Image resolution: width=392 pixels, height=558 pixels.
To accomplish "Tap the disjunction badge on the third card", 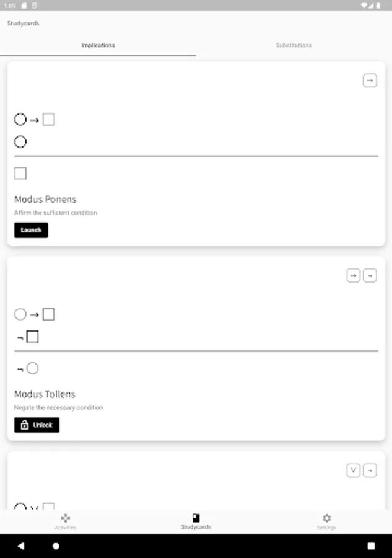I will point(353,471).
